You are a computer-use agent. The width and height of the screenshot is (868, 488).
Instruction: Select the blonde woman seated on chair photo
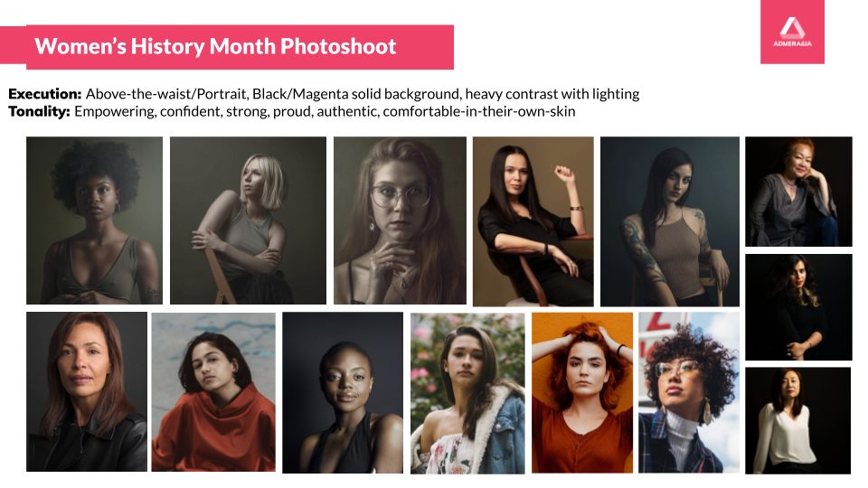point(248,221)
